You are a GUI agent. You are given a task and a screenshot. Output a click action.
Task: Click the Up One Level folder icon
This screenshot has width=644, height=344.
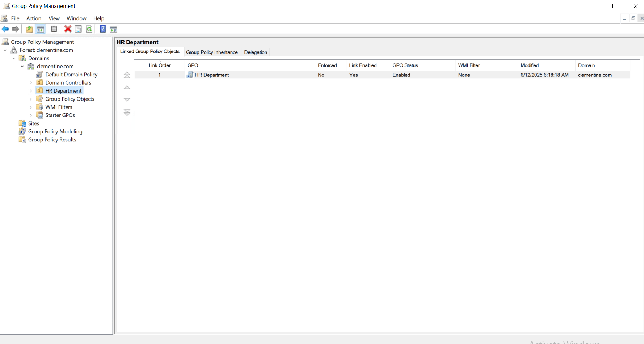29,29
